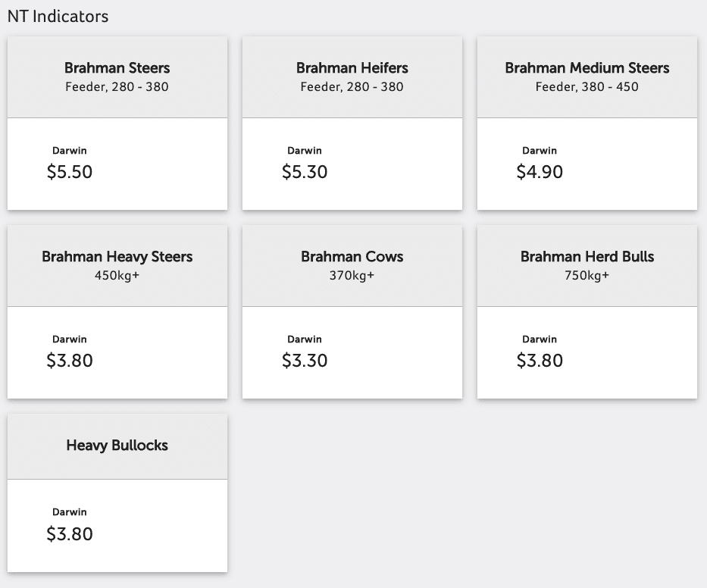Select Darwin label under Brahman Steers
Screen dimensions: 707x588
pyautogui.click(x=70, y=151)
